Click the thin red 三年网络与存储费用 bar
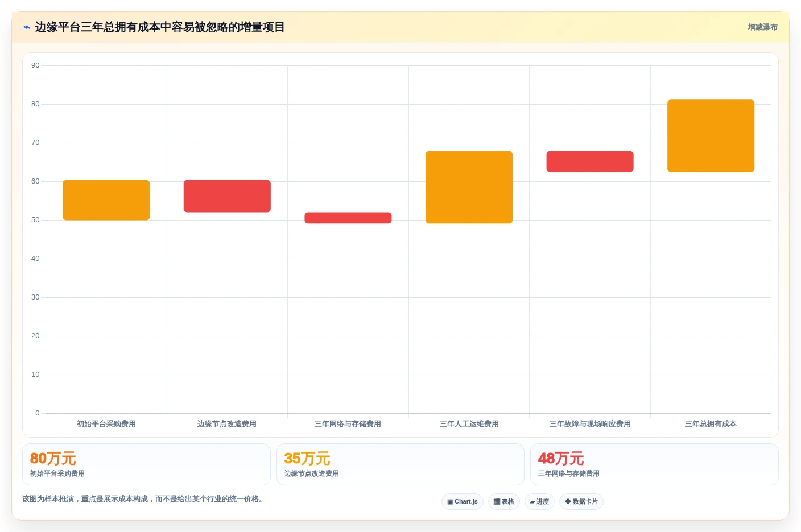 click(x=348, y=218)
